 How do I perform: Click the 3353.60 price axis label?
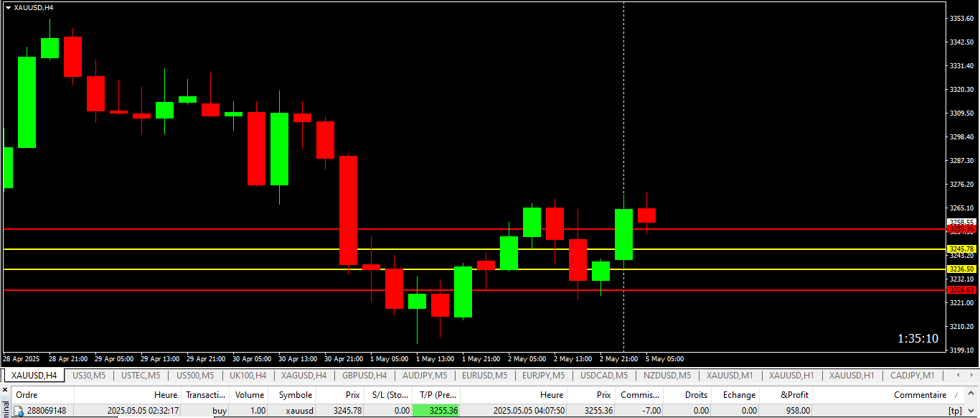[x=961, y=18]
